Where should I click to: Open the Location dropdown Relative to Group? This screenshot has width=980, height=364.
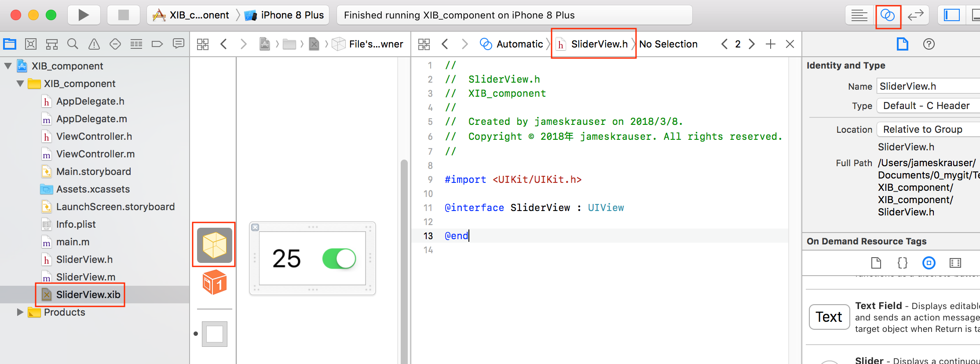[928, 129]
